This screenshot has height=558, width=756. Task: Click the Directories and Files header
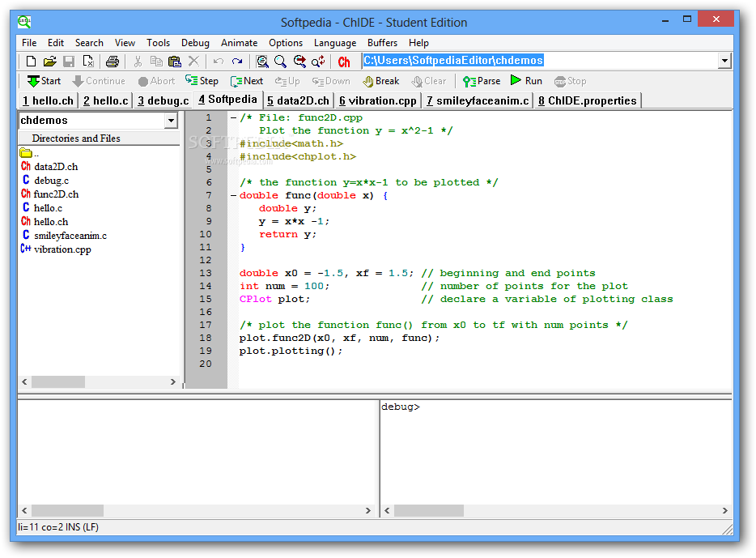(99, 138)
